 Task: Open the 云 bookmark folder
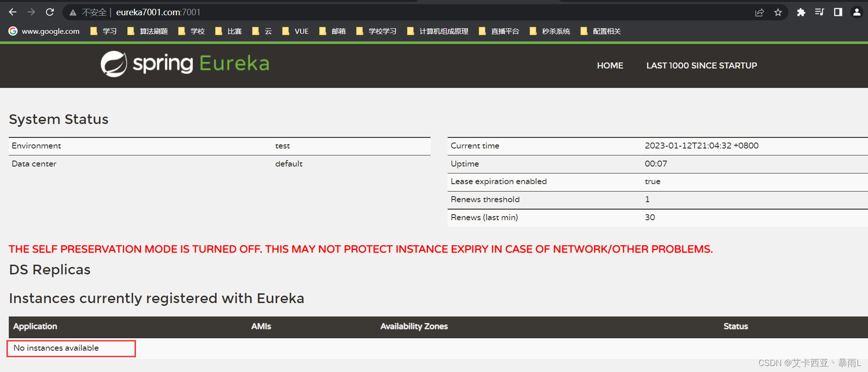point(262,31)
